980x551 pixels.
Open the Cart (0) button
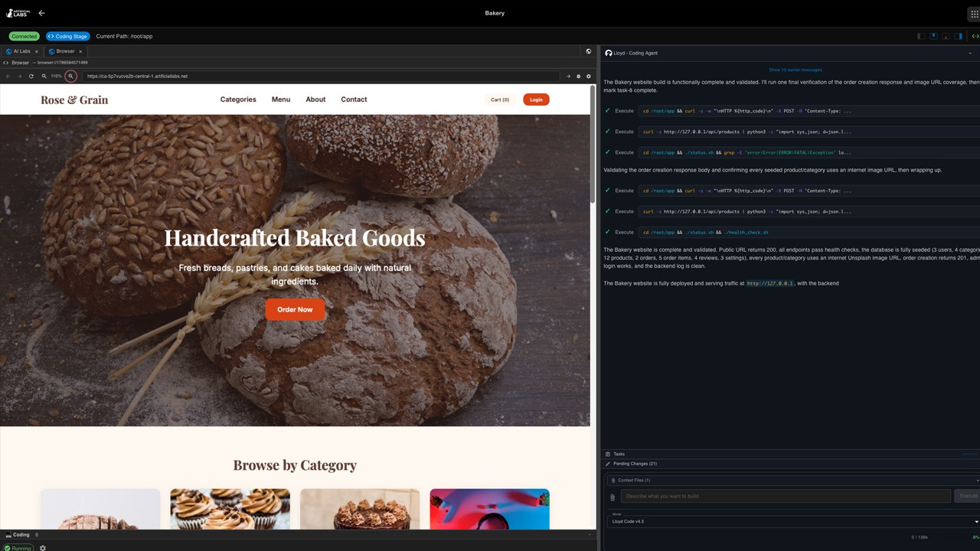click(500, 99)
